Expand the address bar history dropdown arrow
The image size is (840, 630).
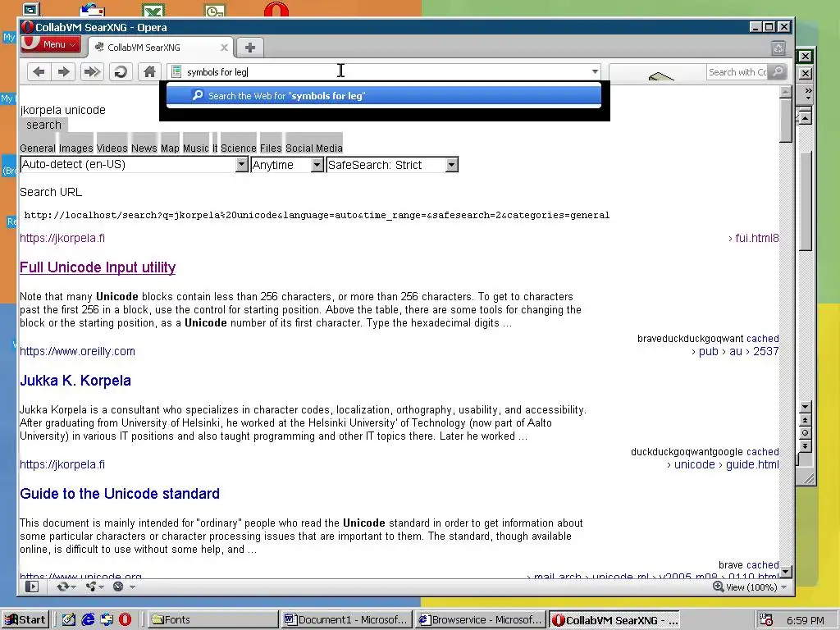[x=595, y=72]
